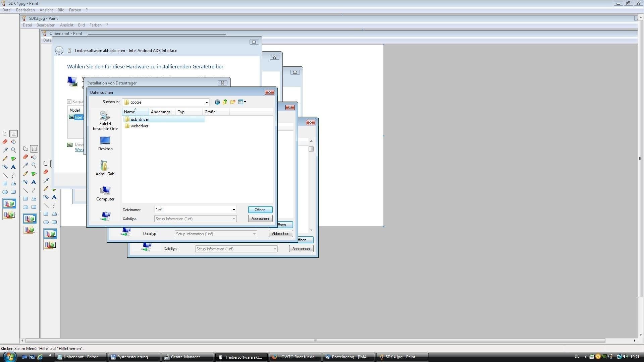Screen dimensions: 644x362
Task: Pick the Text tool in the SDK3.jpg Paint toolbox
Action: tap(34, 182)
